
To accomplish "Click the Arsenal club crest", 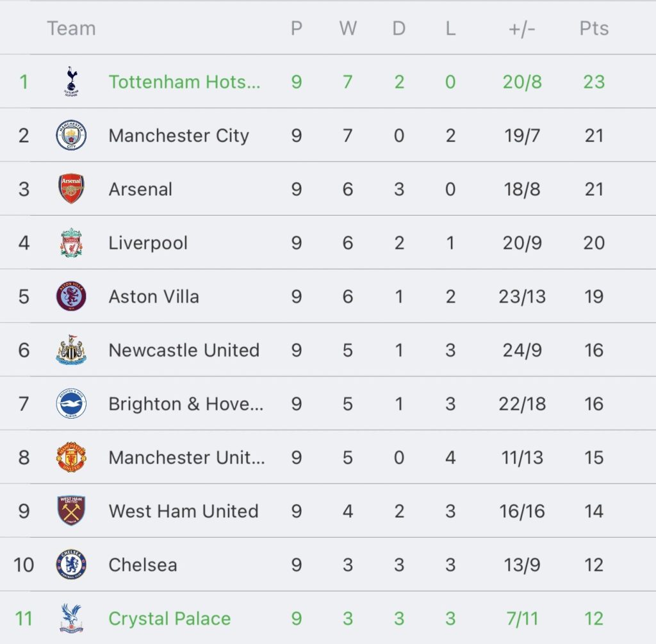I will [70, 189].
